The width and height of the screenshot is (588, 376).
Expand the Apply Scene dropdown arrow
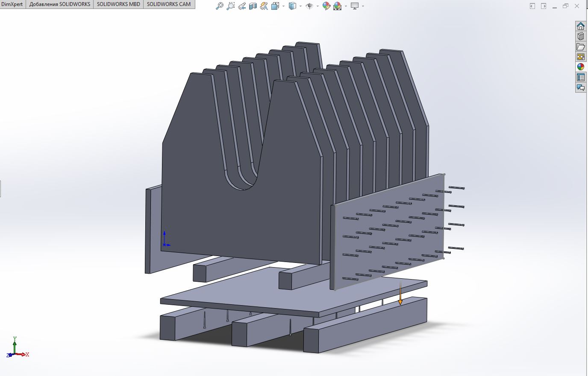[345, 6]
